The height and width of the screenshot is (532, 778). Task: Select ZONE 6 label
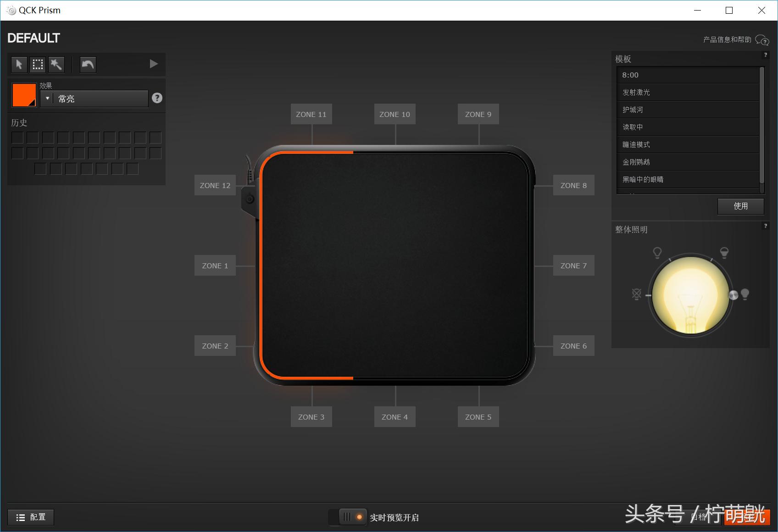[x=574, y=346]
